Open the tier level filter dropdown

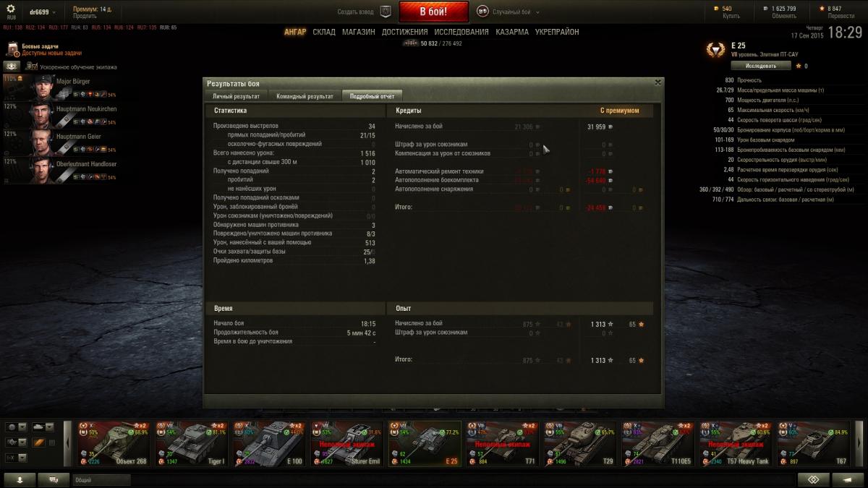click(x=17, y=442)
